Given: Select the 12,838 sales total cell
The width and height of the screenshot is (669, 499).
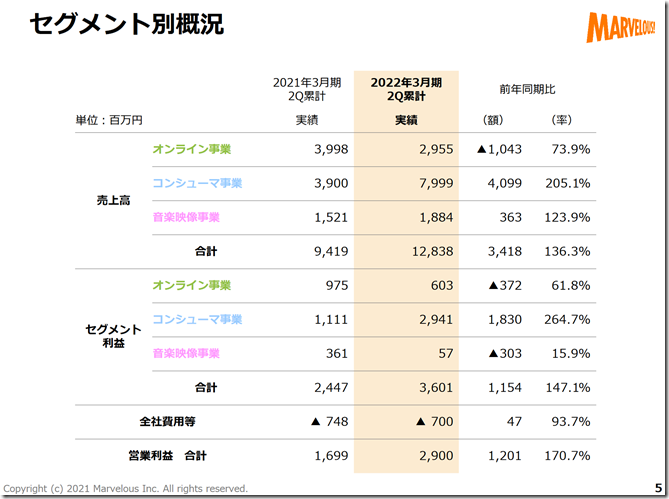Looking at the screenshot, I should 432,251.
